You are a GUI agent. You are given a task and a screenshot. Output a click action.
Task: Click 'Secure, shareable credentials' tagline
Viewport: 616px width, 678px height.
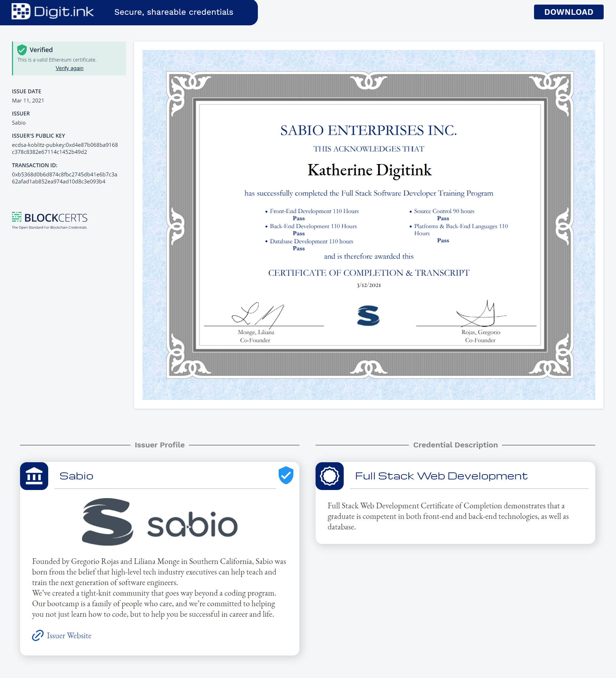point(174,12)
